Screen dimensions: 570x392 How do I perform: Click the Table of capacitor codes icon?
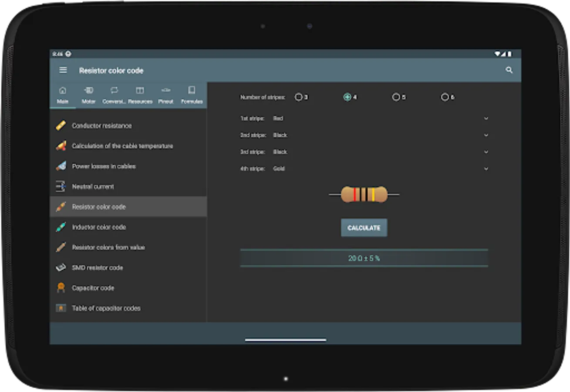pyautogui.click(x=61, y=308)
